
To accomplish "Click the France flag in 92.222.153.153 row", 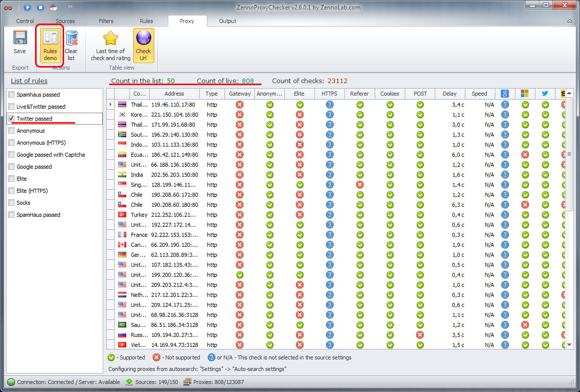I will [122, 235].
